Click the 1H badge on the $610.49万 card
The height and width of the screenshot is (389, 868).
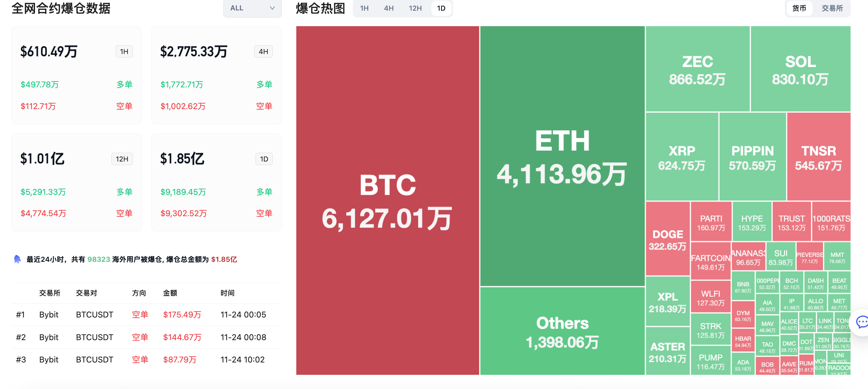[124, 51]
